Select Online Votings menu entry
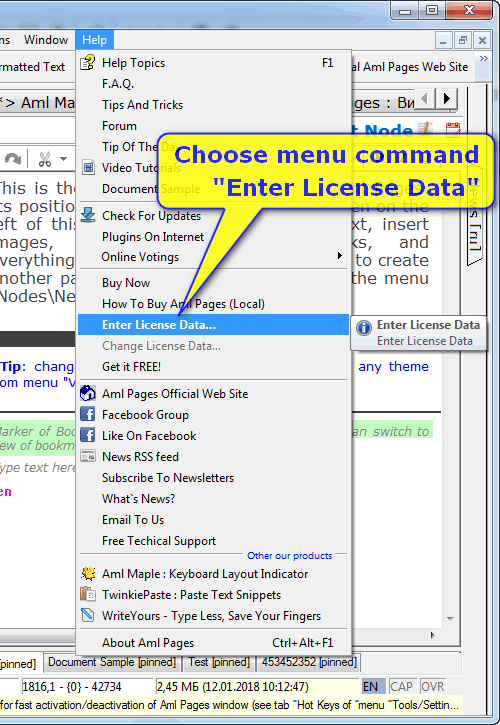 pyautogui.click(x=213, y=257)
